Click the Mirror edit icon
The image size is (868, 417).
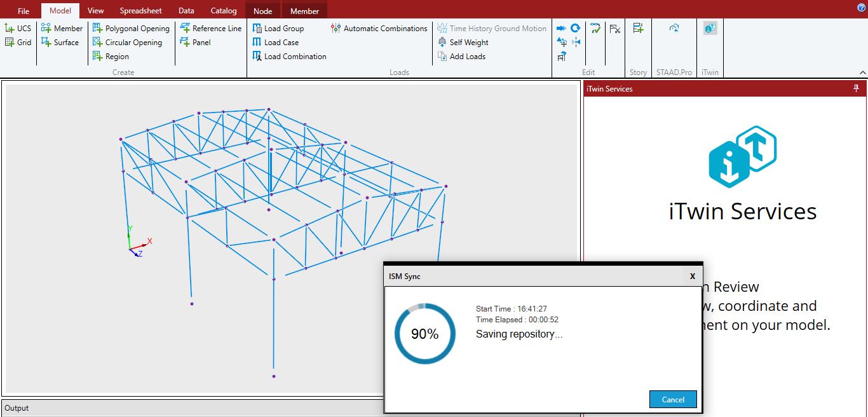576,43
